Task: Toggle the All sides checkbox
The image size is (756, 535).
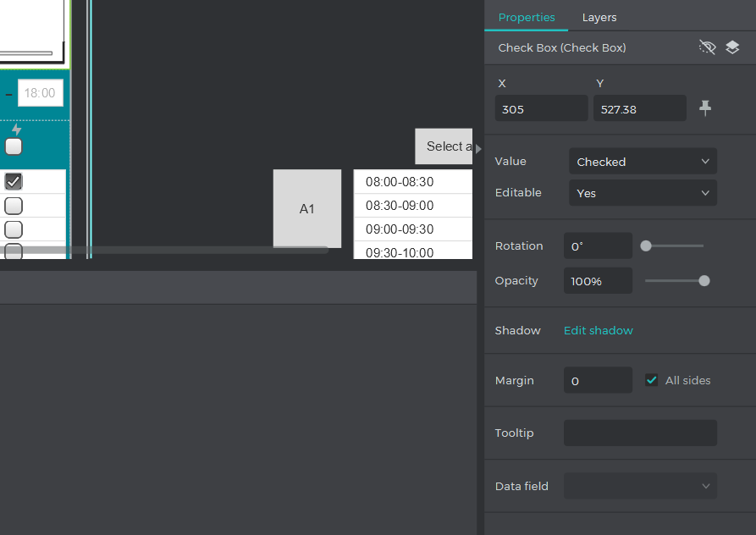Action: point(651,380)
